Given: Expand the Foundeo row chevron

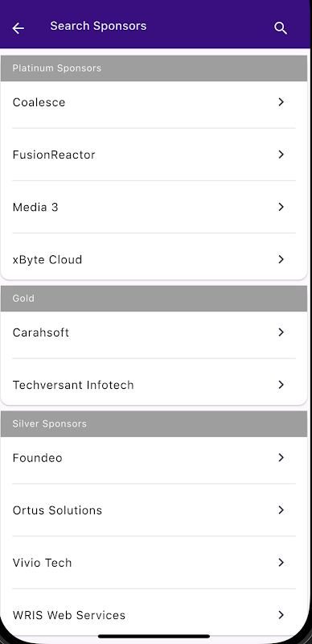Looking at the screenshot, I should pos(281,457).
